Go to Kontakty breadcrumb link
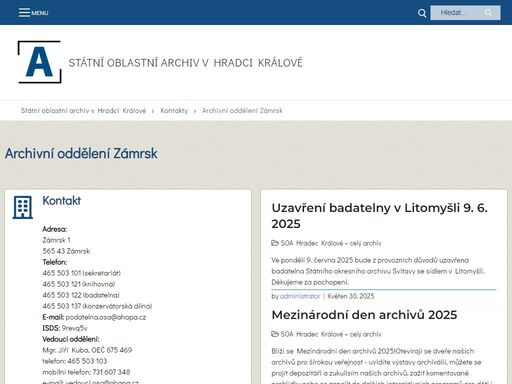 coord(174,111)
